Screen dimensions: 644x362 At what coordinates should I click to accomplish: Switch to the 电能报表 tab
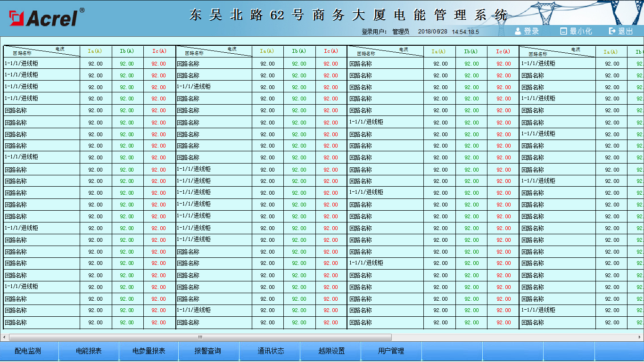(89, 351)
